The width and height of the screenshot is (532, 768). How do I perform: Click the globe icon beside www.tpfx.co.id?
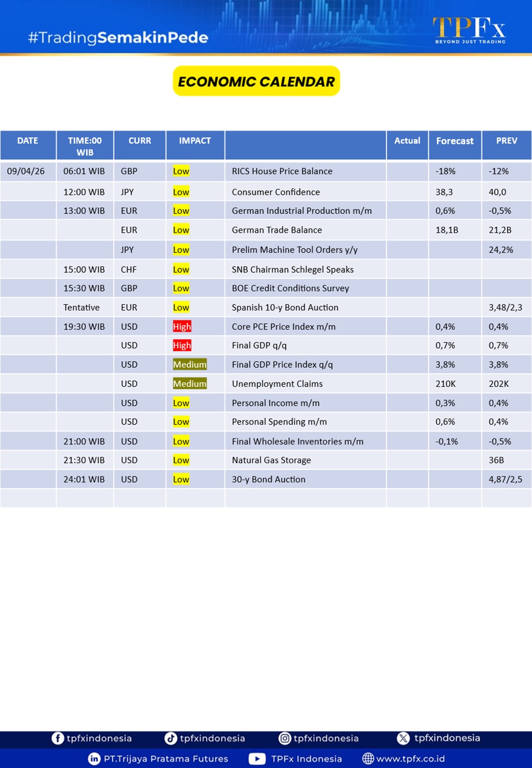(368, 759)
